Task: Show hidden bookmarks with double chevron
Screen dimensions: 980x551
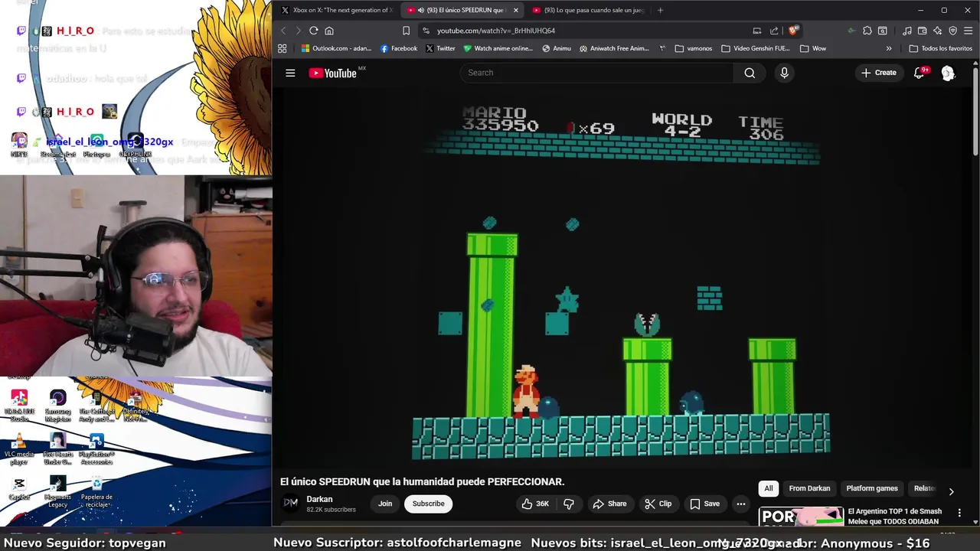Action: pos(889,48)
